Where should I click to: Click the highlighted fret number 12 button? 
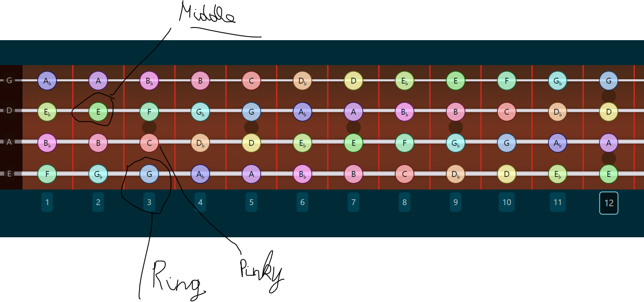point(609,203)
